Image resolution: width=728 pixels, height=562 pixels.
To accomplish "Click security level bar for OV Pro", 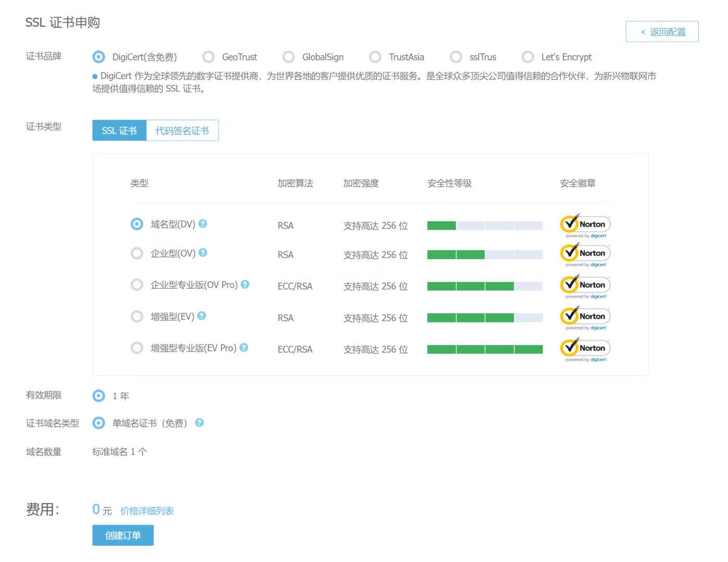I will [484, 286].
